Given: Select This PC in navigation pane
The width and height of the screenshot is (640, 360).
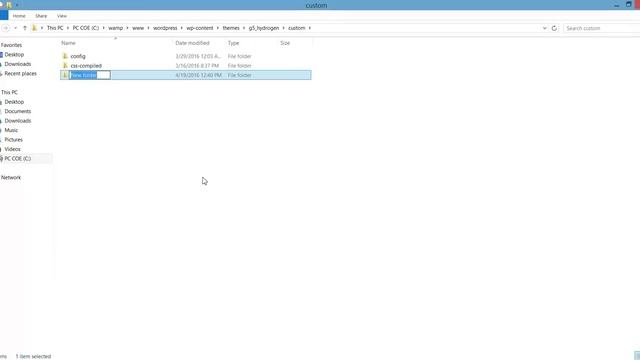Looking at the screenshot, I should point(9,93).
